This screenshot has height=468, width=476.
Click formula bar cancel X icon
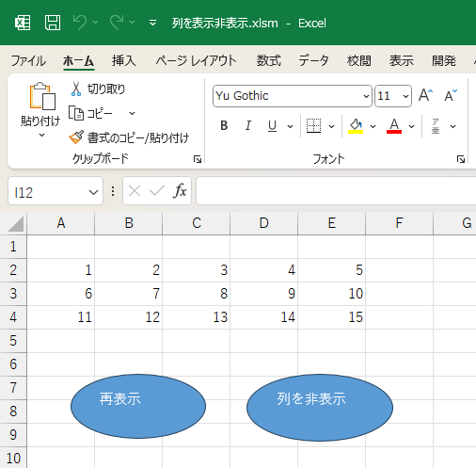coord(135,191)
